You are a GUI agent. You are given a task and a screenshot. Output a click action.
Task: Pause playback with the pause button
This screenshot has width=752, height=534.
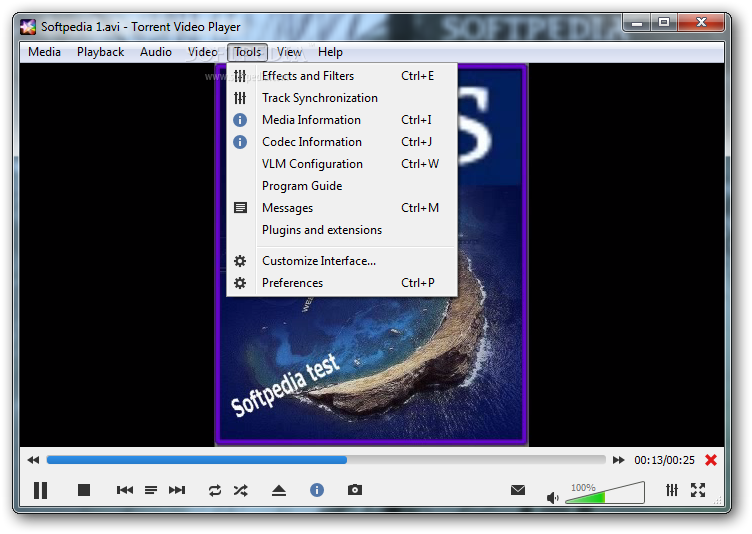pyautogui.click(x=40, y=490)
